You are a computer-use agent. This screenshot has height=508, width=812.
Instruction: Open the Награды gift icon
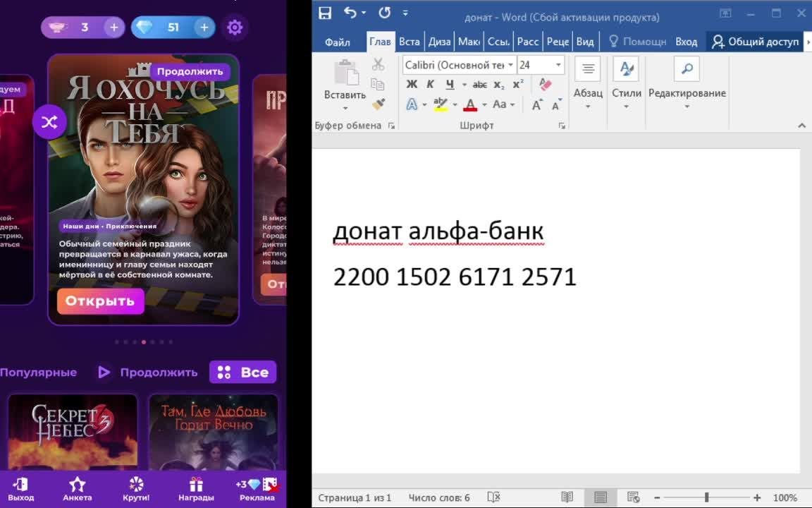click(195, 488)
